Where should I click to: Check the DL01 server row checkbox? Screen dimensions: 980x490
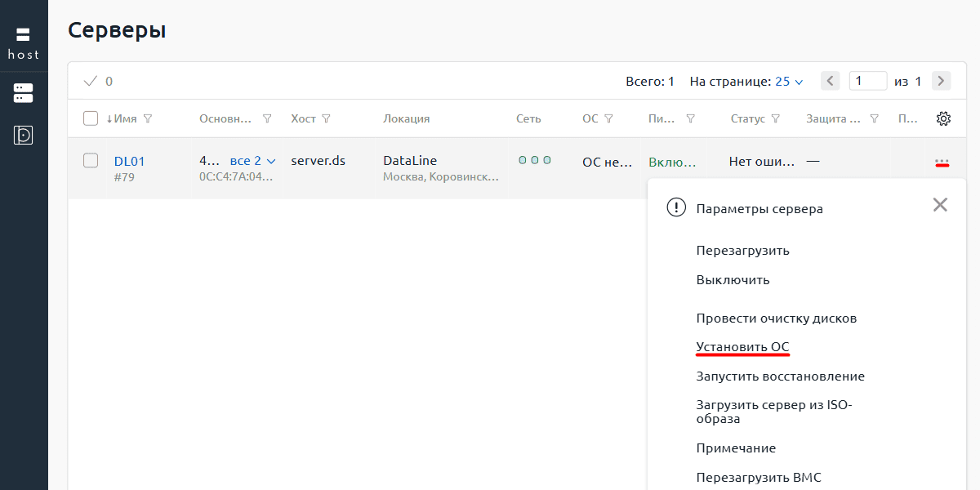[x=91, y=161]
